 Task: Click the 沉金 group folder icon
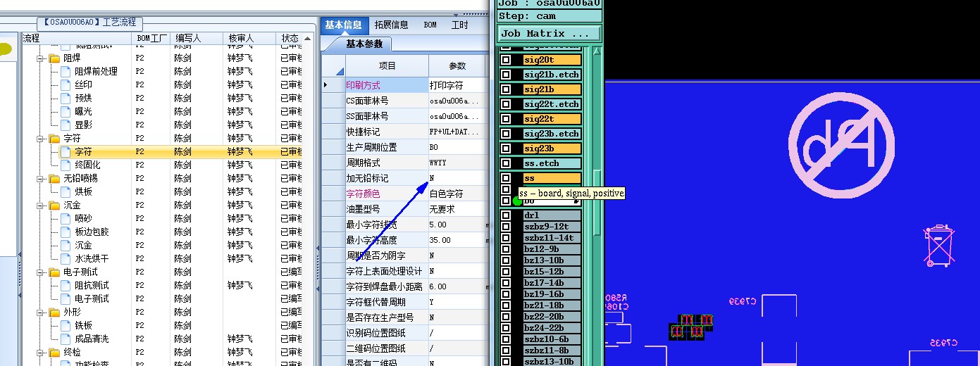(x=55, y=206)
